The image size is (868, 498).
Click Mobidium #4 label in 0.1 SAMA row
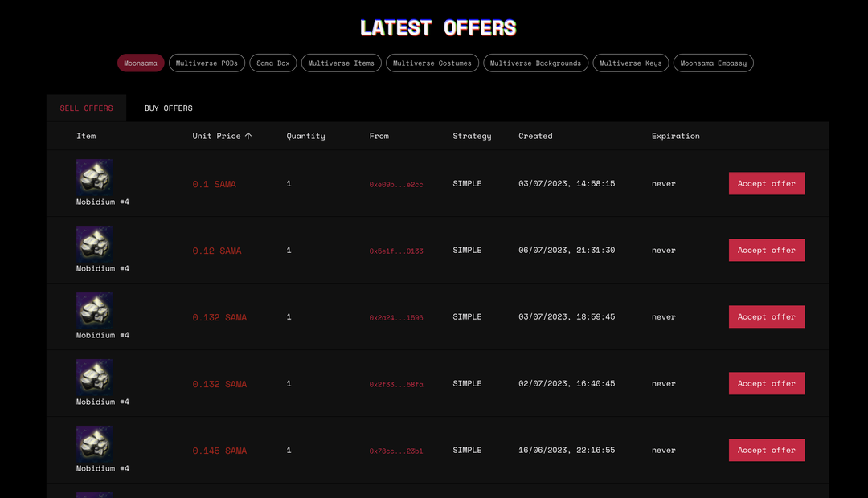(x=103, y=202)
